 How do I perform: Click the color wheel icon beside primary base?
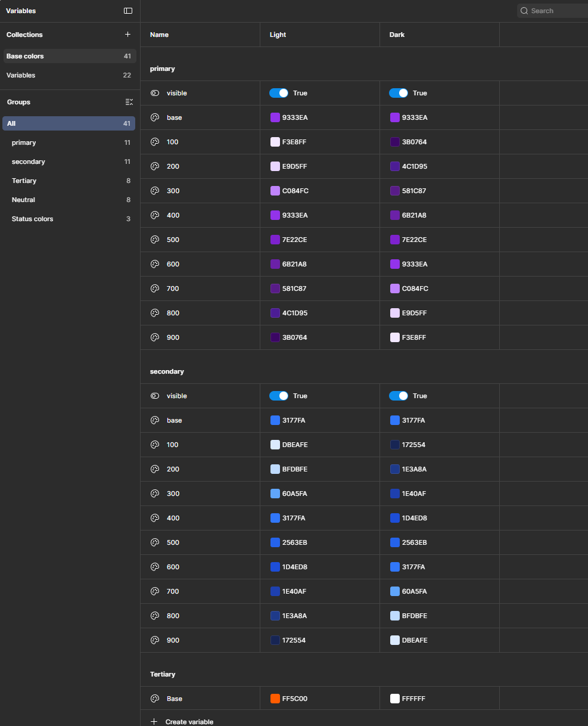click(154, 117)
